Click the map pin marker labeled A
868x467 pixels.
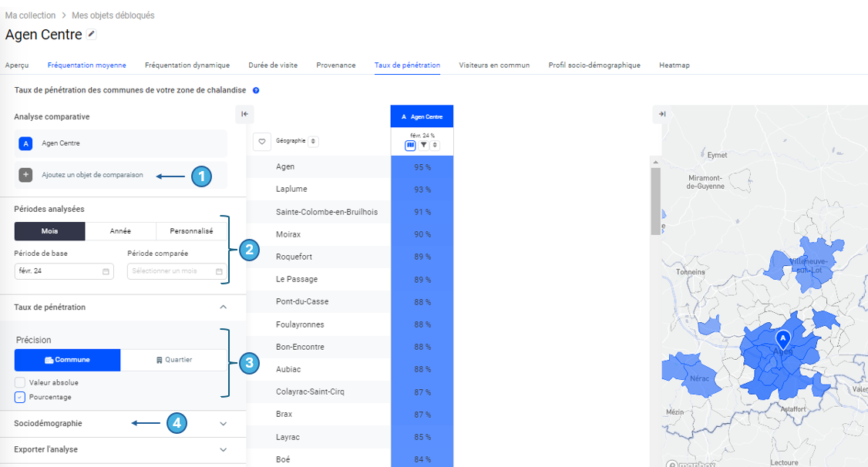tap(782, 339)
